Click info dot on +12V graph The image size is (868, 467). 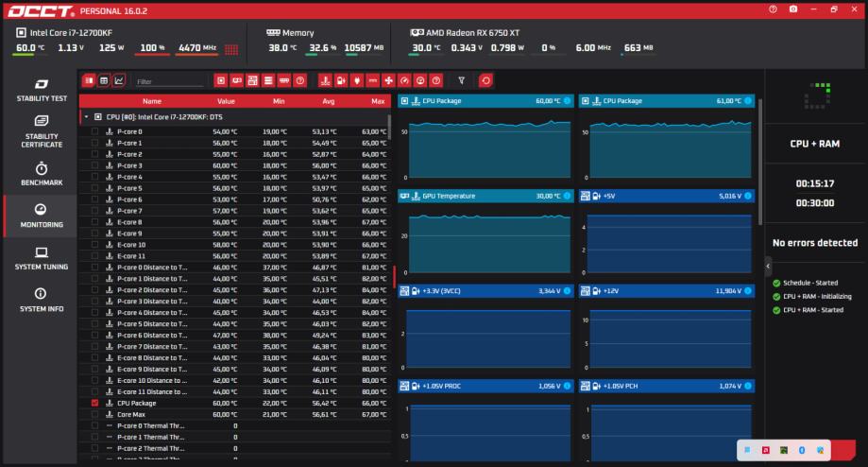[x=748, y=291]
